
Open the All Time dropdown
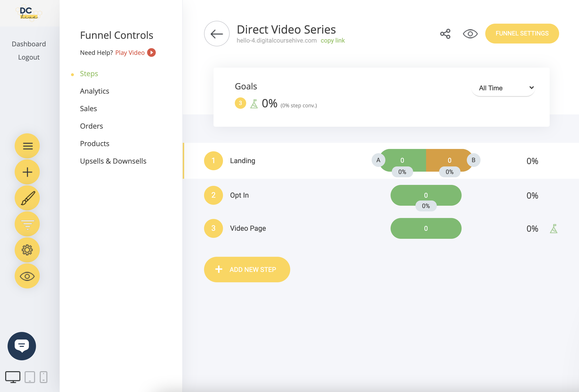click(503, 88)
